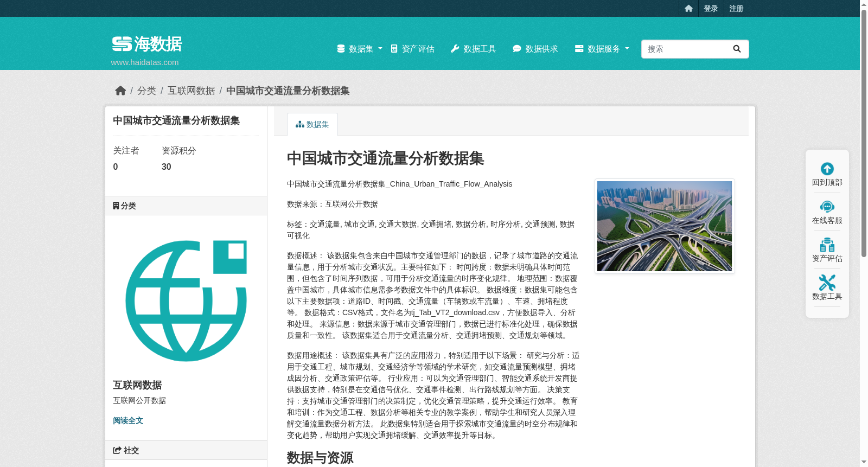Click 阅读全文 read more link
This screenshot has height=467, width=868.
pos(128,420)
